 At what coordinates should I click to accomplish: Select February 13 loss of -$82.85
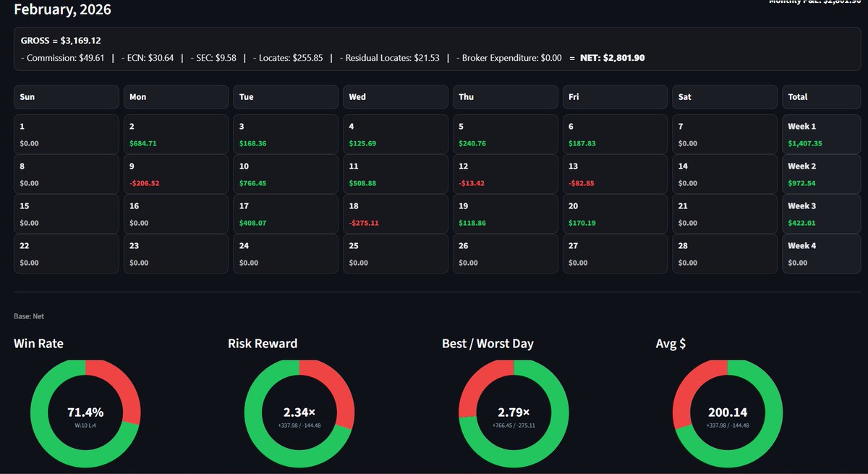click(x=616, y=174)
